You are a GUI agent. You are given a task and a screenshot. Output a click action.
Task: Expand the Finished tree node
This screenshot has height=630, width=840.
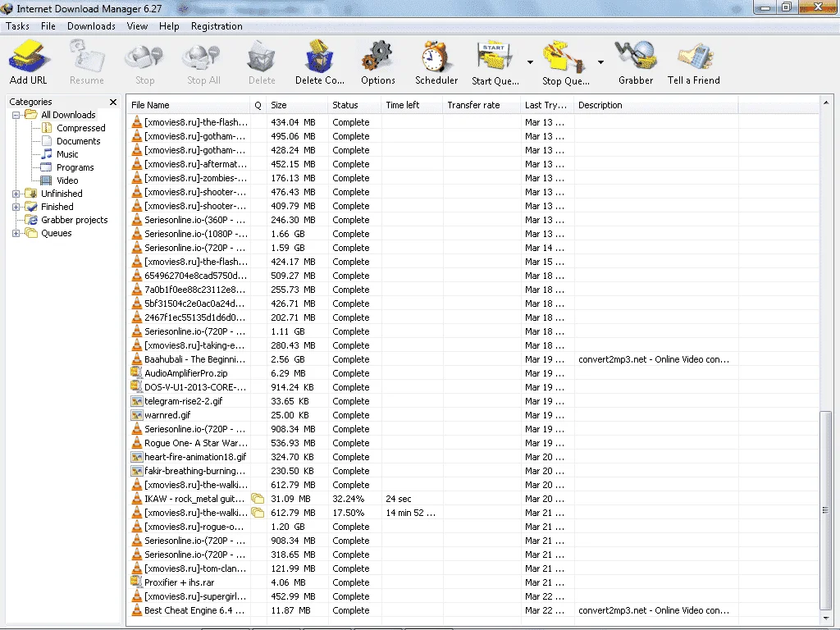pyautogui.click(x=16, y=207)
